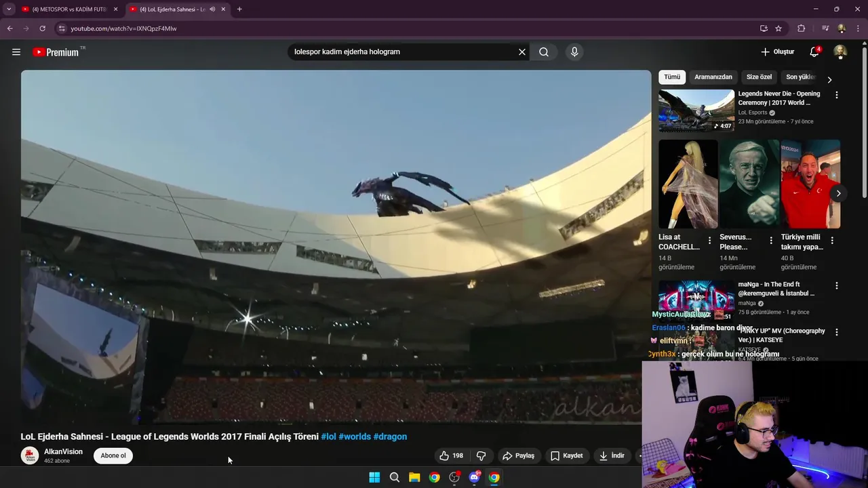The image size is (868, 488).
Task: Open Türkiye milli takımı short thumbnail
Action: coord(810,184)
